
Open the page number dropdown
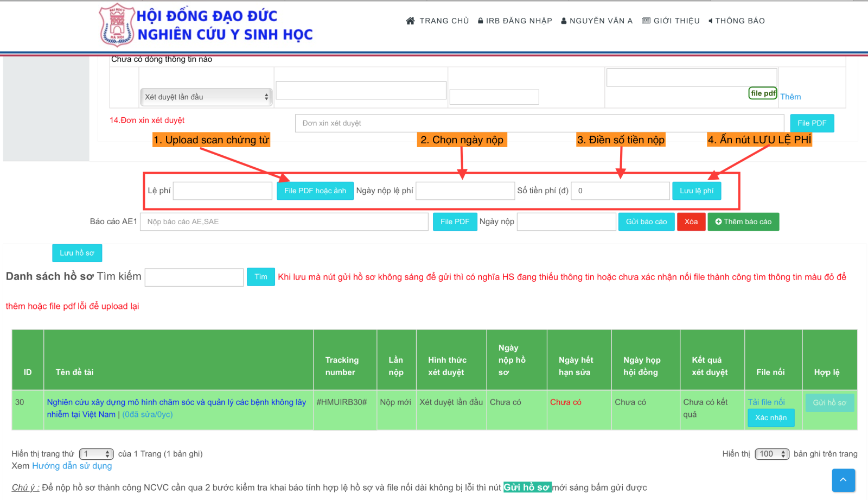point(96,454)
